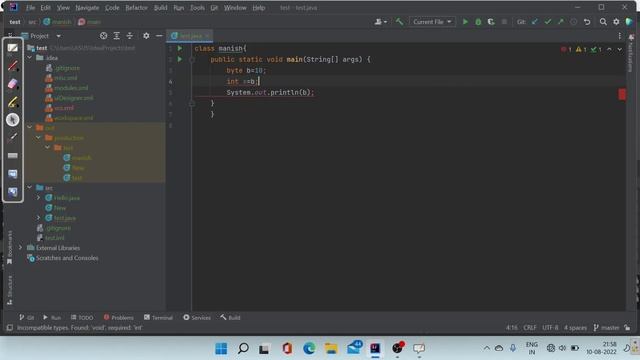
Task: Open the Build menu
Action: click(x=160, y=8)
